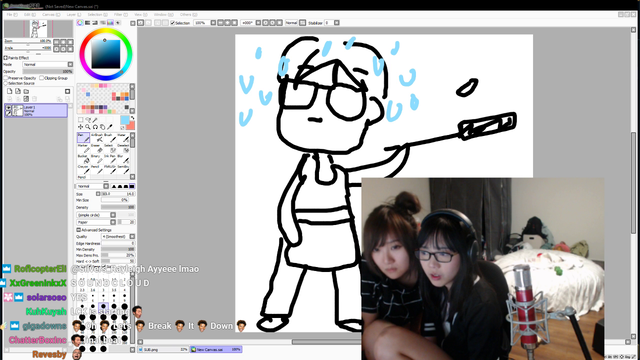Screen dimensions: 640x360
Task: Create a new normal layer
Action: click(x=10, y=91)
